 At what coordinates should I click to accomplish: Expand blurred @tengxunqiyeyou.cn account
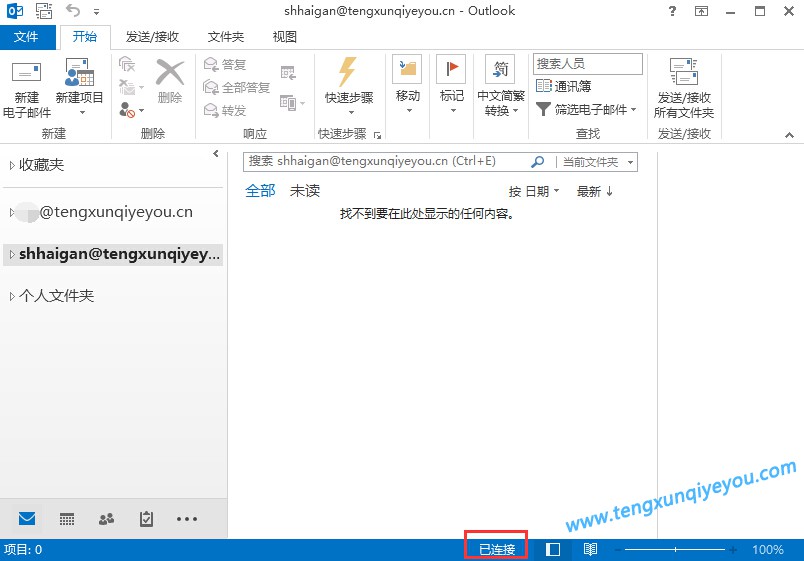click(12, 212)
